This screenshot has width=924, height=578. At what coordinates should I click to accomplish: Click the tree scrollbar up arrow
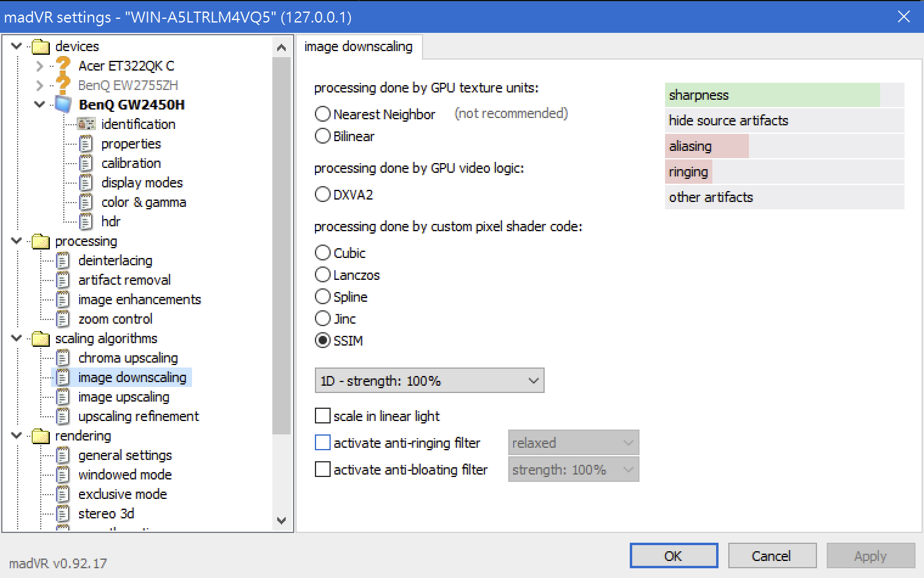(x=281, y=47)
